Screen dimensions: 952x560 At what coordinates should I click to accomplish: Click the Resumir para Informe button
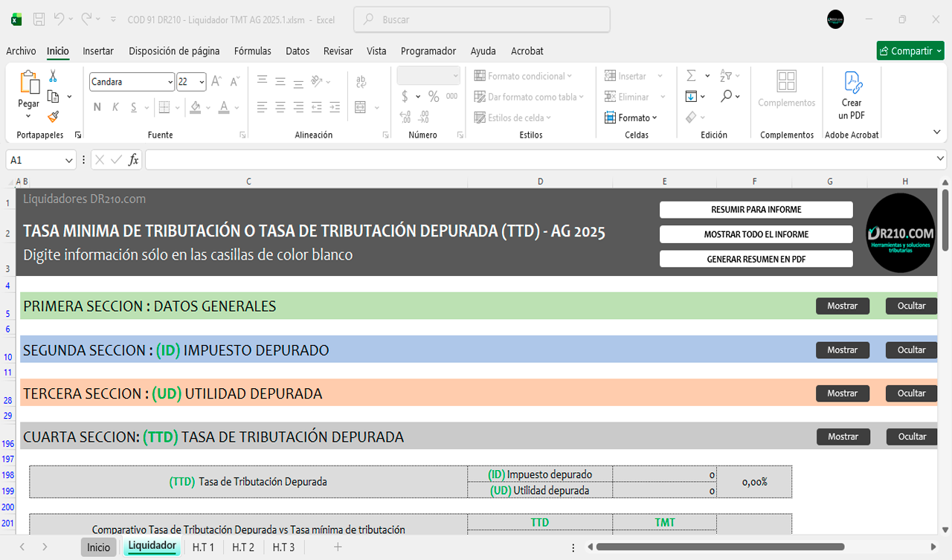click(x=756, y=210)
